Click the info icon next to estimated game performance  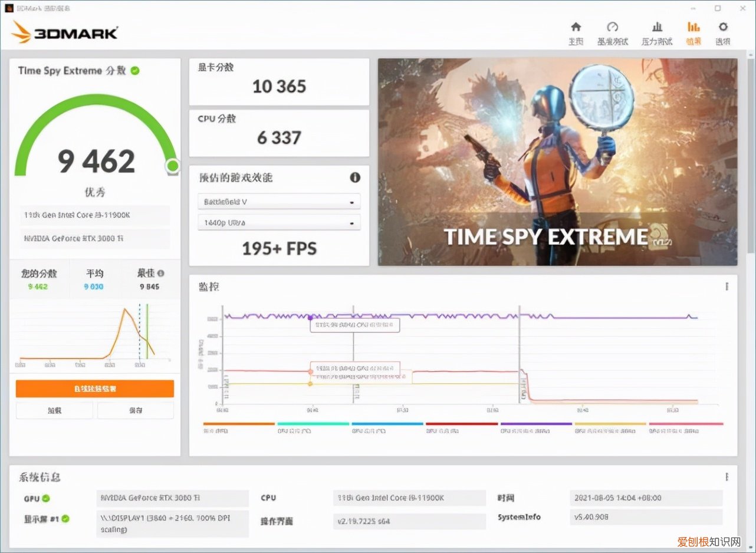click(354, 177)
